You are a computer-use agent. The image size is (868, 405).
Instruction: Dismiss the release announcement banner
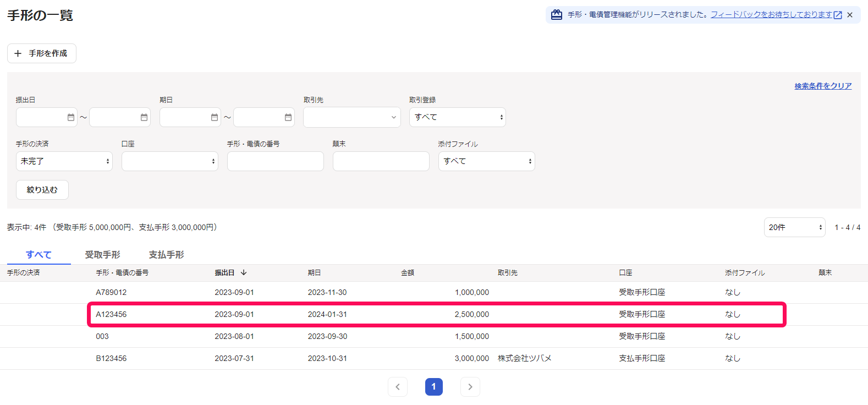coord(850,15)
